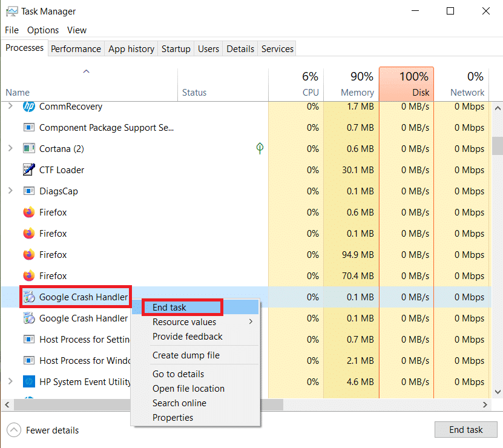
Task: Expand the DiagsCap process group
Action: pos(10,191)
